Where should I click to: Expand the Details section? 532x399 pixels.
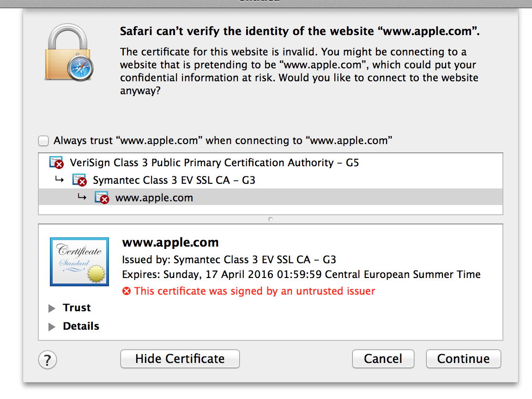click(x=52, y=327)
